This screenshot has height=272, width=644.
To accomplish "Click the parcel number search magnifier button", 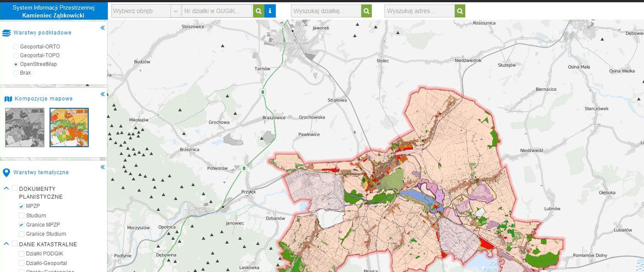I will (258, 11).
